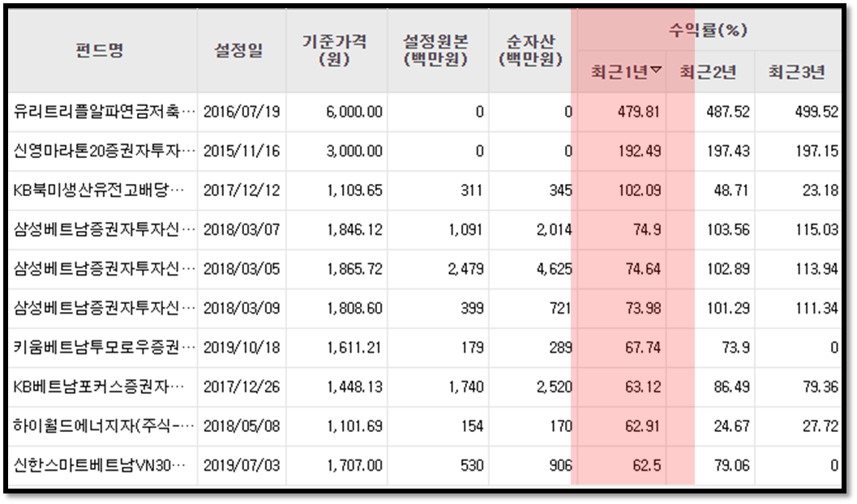857x504 pixels.
Task: Click the 펀드명 column header
Action: point(100,51)
